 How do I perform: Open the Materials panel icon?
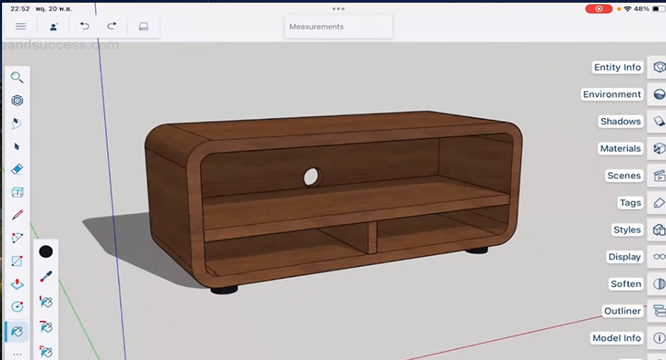(x=659, y=149)
